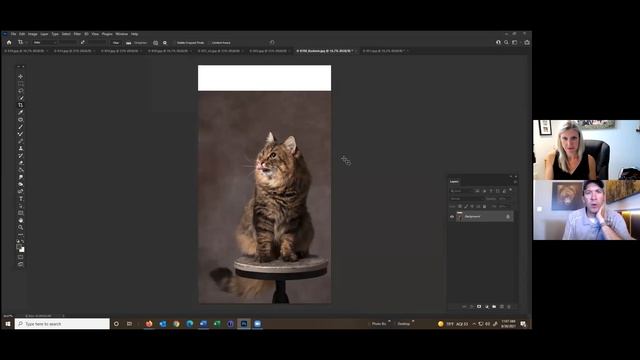Click the Windows taskbar search box

coord(62,324)
